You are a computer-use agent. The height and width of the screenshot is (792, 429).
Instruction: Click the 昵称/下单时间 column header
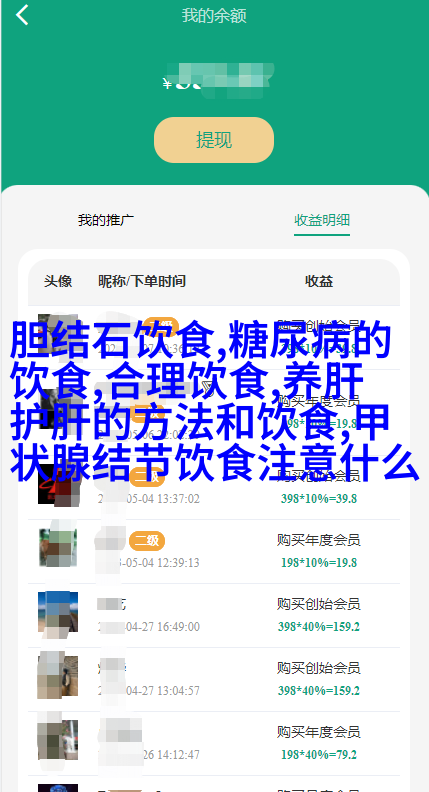tap(142, 281)
